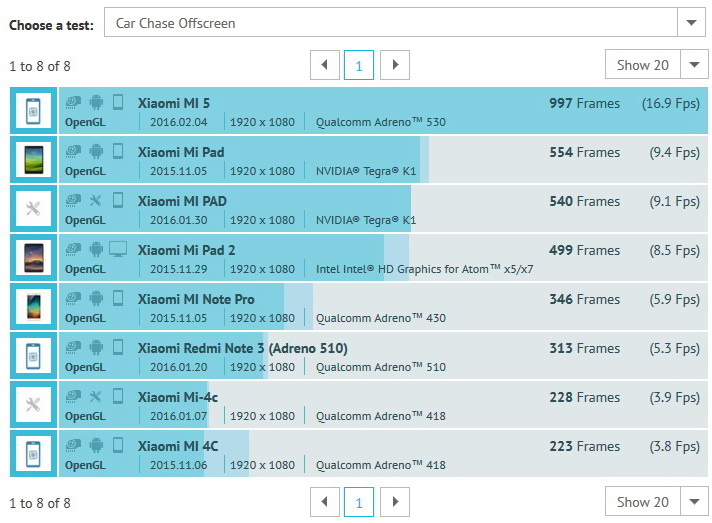
Task: Click GPU chip icon in Mi Pad 2 row
Action: (73, 249)
